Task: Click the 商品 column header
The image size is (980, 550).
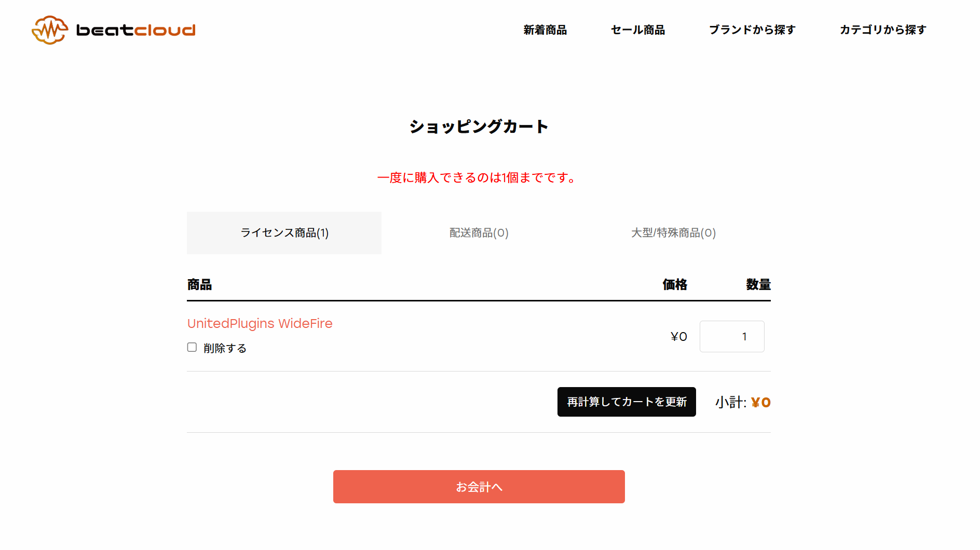Action: [199, 284]
